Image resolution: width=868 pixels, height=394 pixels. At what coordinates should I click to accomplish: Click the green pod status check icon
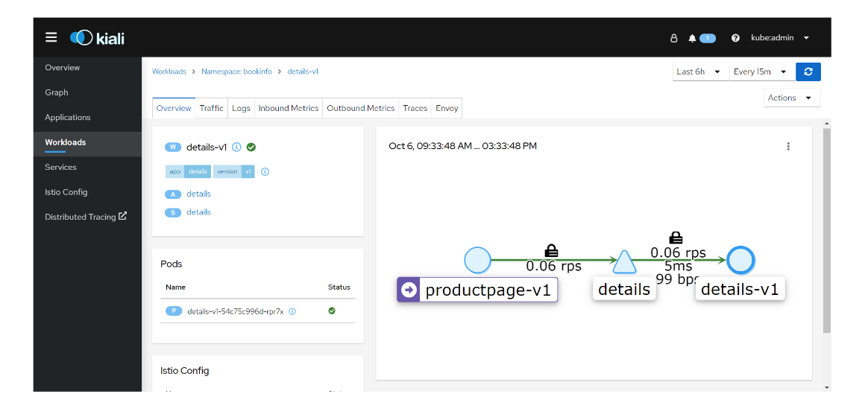pyautogui.click(x=332, y=311)
